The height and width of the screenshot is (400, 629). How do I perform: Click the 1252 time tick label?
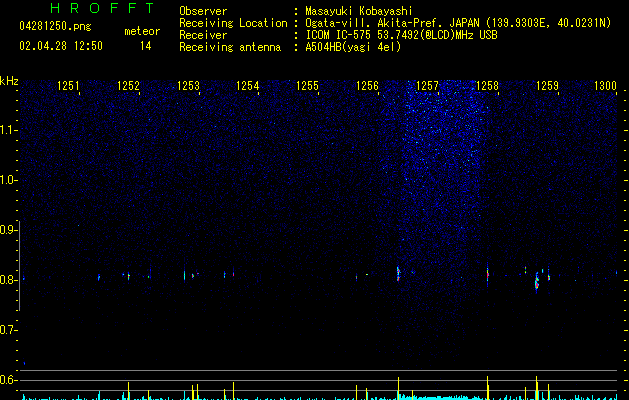click(128, 86)
